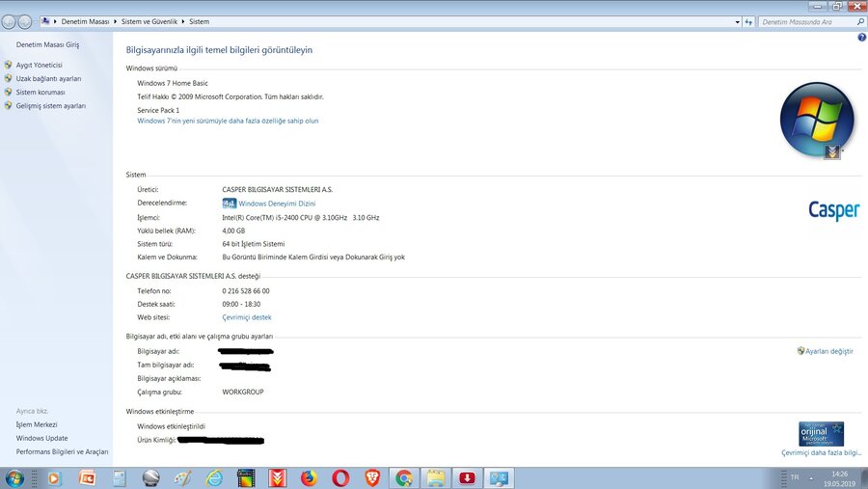Viewport: 868px width, 489px height.
Task: Launch Internet Explorer from the taskbar
Action: pos(214,478)
